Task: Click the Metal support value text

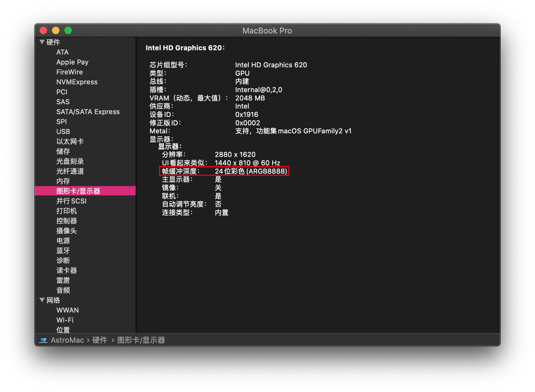Action: [x=293, y=131]
